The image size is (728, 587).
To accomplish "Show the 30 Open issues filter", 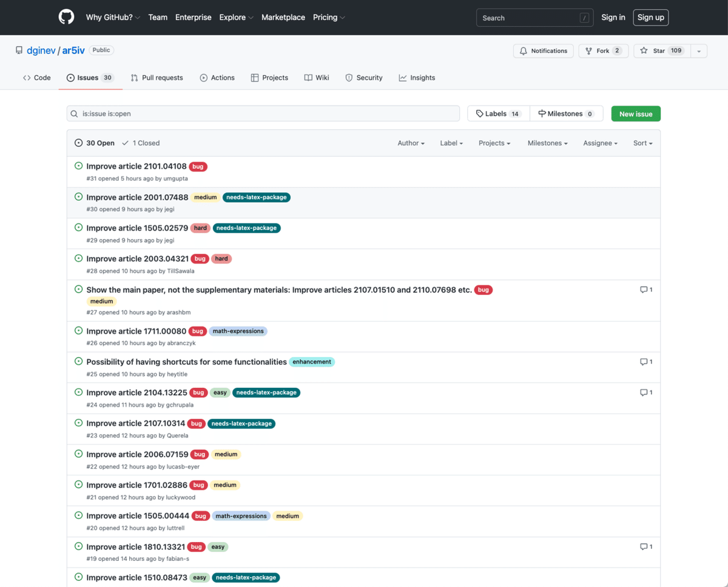I will coord(95,143).
